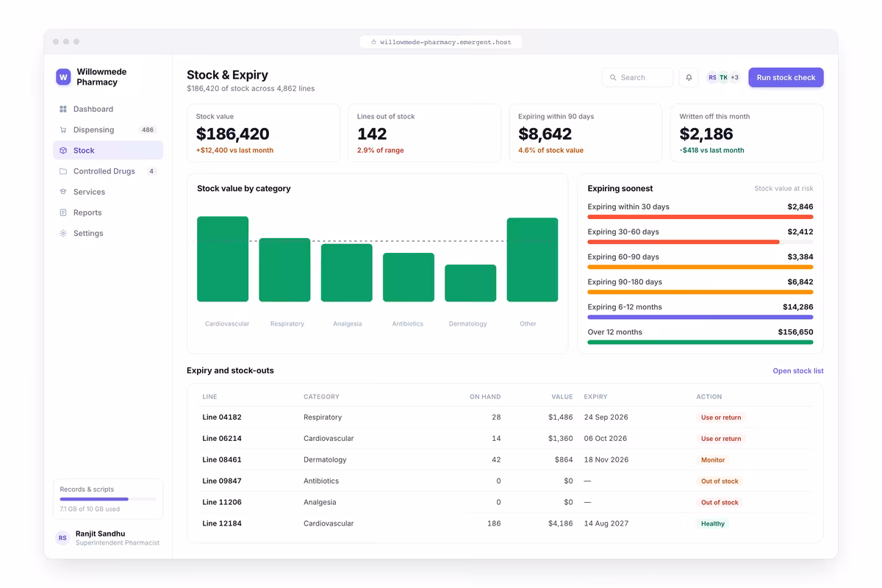
Task: Click the Settings gear icon
Action: point(63,233)
